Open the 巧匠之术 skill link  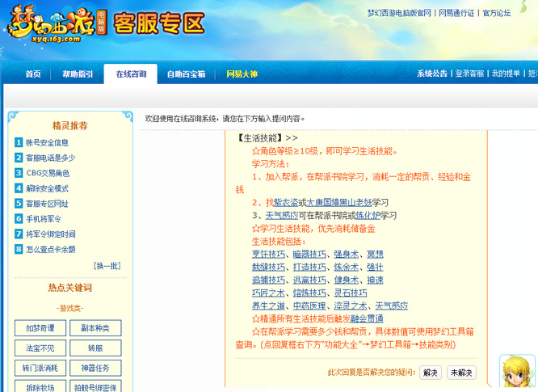coord(268,293)
